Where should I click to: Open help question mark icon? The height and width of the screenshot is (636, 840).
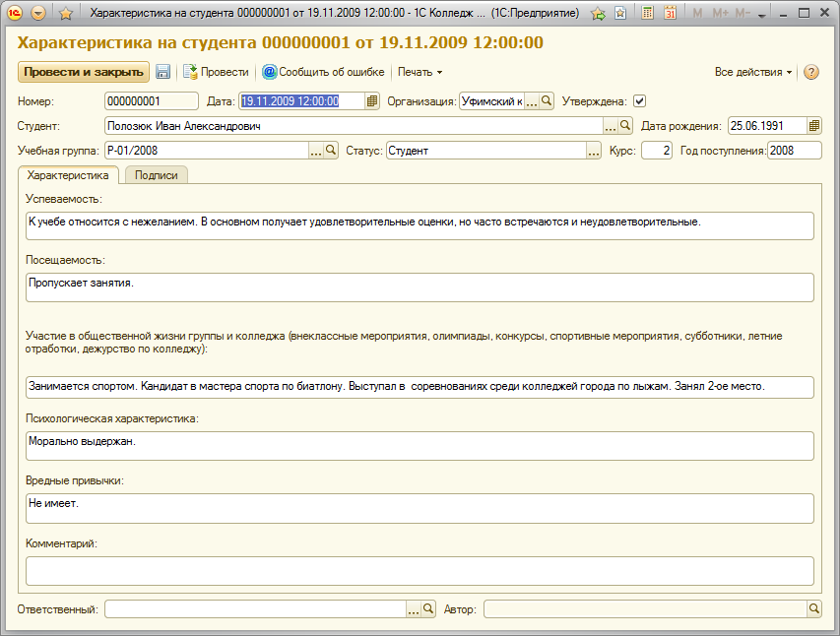click(x=811, y=72)
